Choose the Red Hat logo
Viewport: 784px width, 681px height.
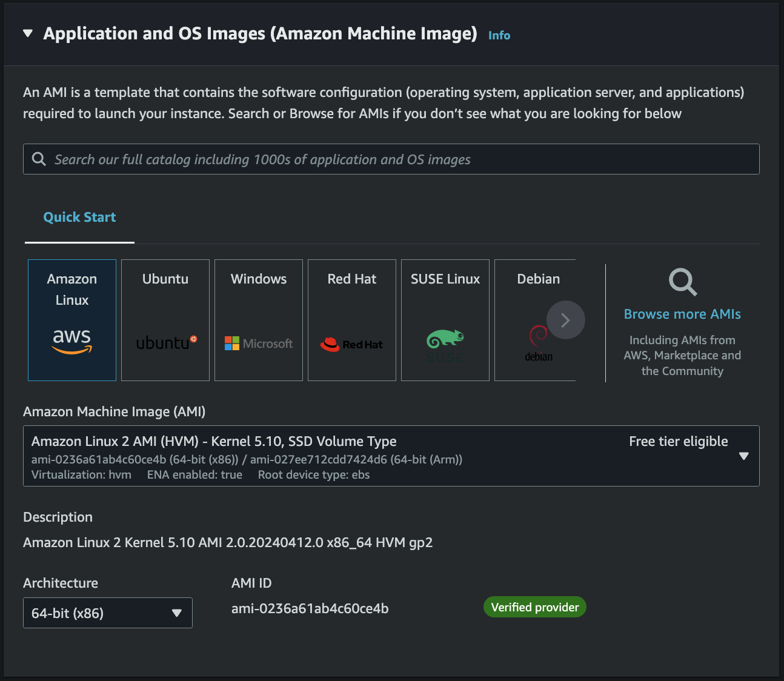click(351, 344)
